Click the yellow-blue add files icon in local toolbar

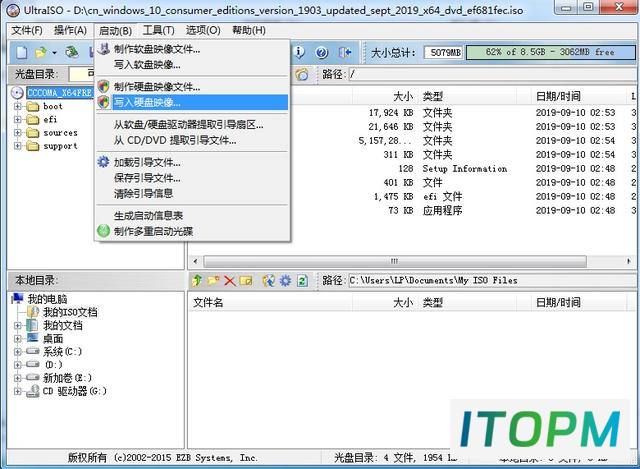(x=268, y=280)
